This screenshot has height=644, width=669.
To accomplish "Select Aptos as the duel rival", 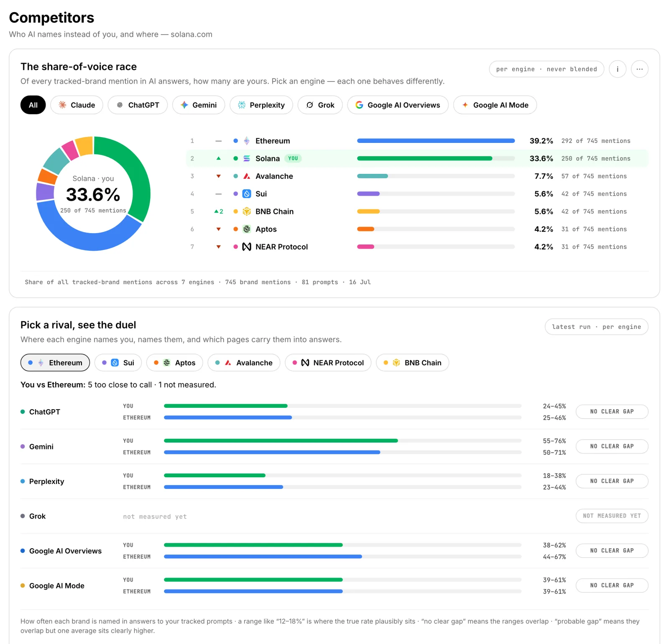I will pyautogui.click(x=175, y=363).
